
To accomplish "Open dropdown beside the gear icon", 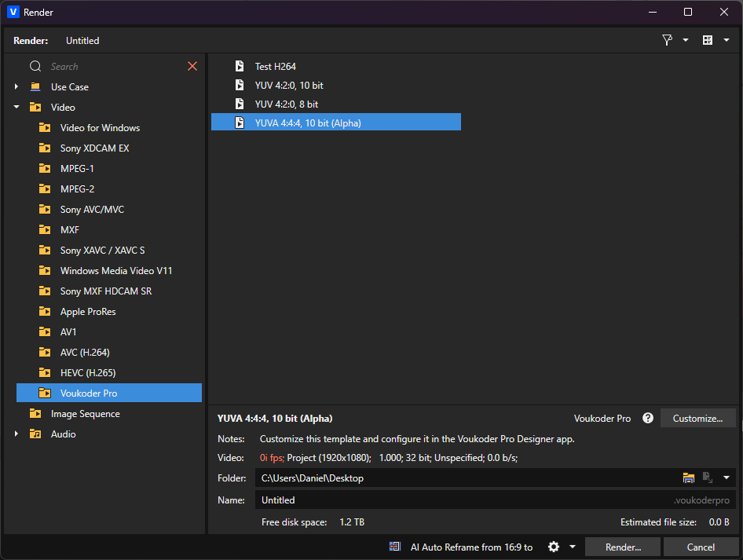I will [573, 547].
